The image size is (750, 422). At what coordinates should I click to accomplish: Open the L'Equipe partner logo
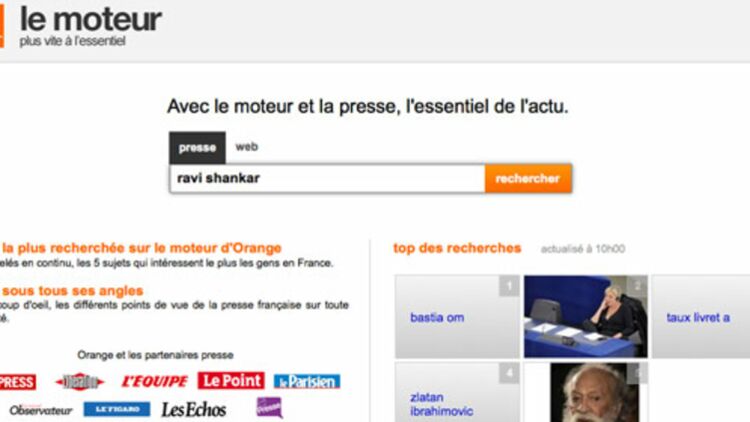point(154,381)
